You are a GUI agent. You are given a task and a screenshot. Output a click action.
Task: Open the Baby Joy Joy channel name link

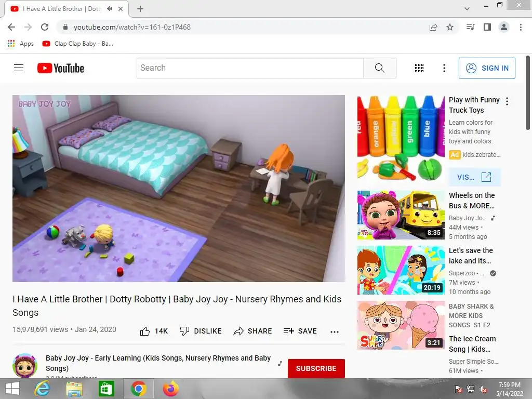click(x=158, y=363)
